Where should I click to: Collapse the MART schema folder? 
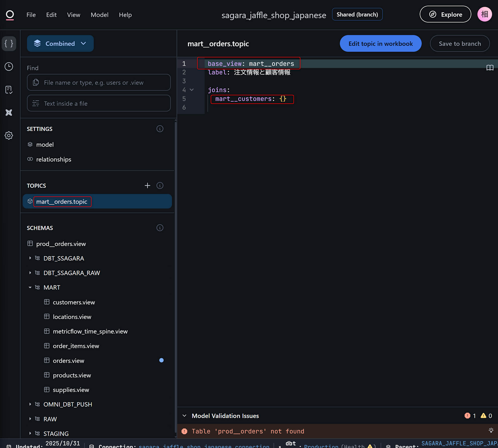pyautogui.click(x=30, y=287)
